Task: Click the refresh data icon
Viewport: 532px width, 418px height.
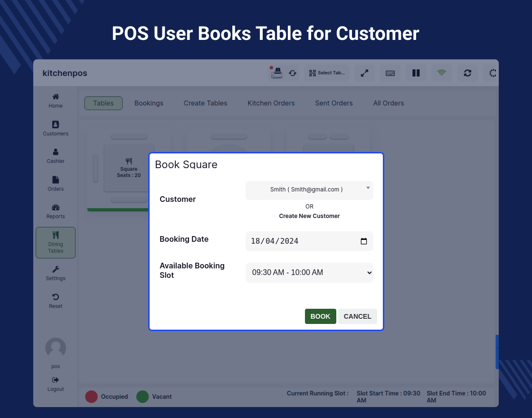Action: point(467,73)
